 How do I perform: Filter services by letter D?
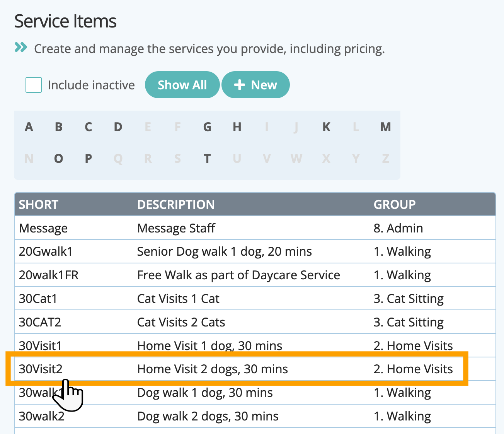(118, 127)
